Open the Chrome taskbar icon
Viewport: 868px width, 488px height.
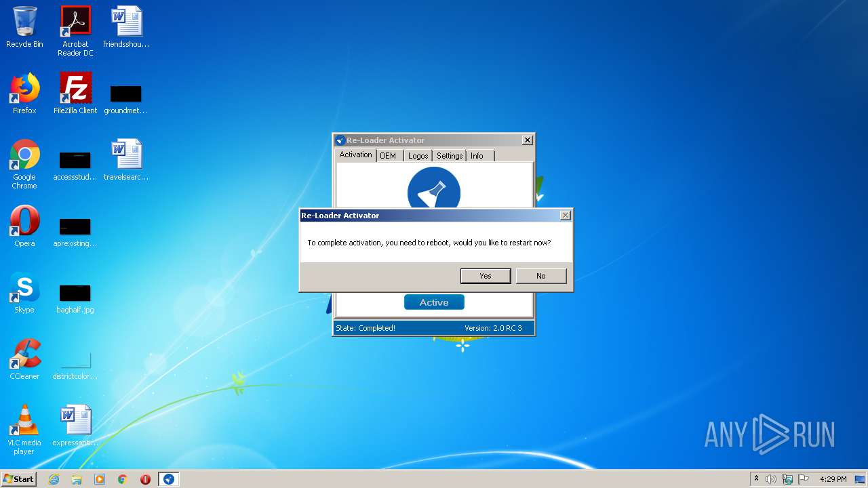pos(123,479)
